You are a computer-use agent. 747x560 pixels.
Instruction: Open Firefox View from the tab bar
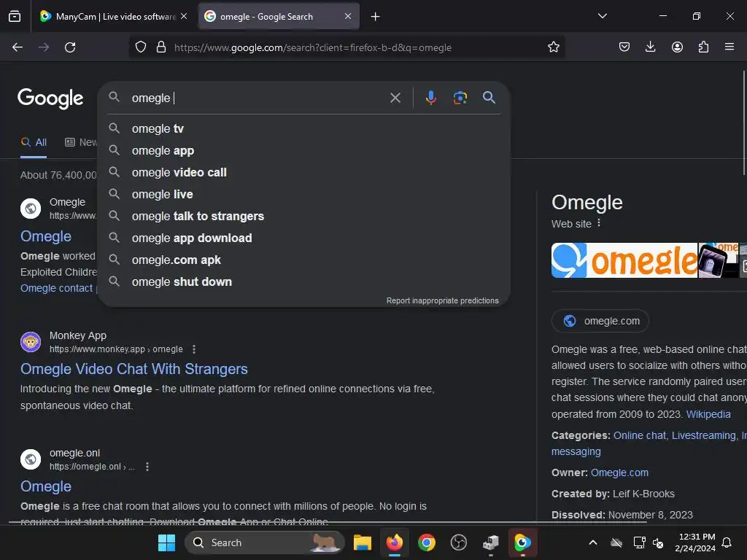click(15, 16)
